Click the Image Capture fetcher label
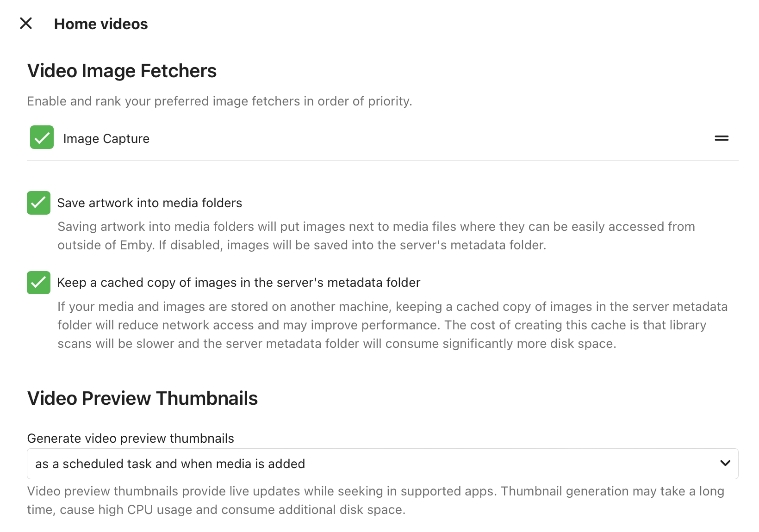Screen dimensions: 759x532 pyautogui.click(x=106, y=139)
